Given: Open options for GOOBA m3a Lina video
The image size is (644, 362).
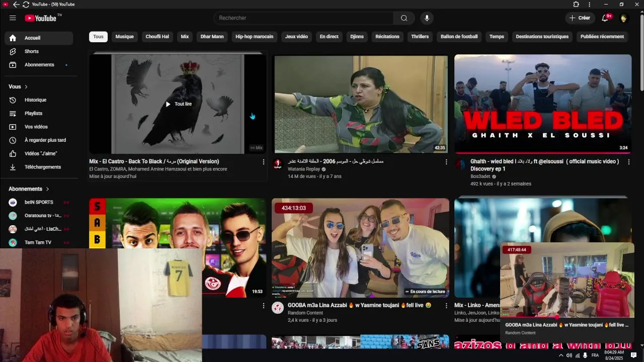Looking at the screenshot, I should pos(446,306).
